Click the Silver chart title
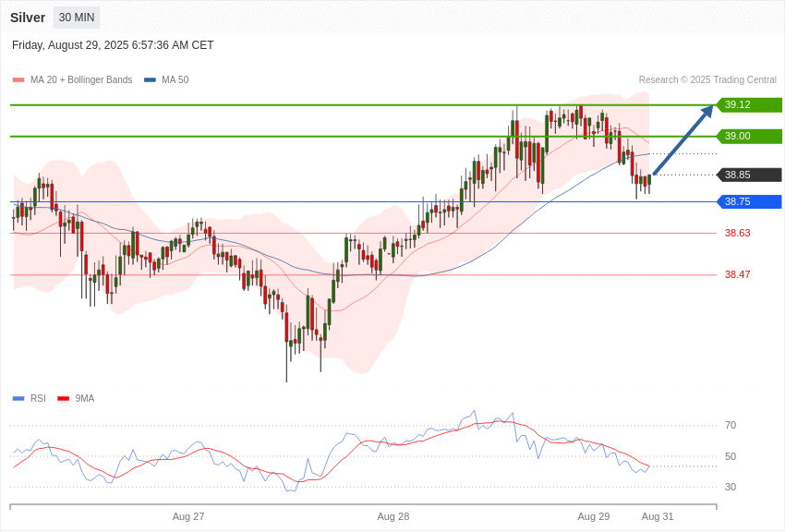Image resolution: width=785 pixels, height=532 pixels. pos(28,18)
